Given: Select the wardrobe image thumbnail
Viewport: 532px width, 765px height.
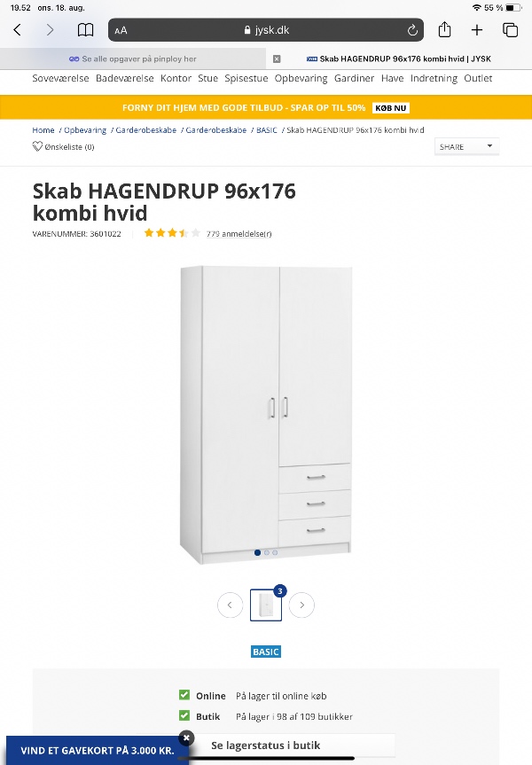Looking at the screenshot, I should pos(265,605).
